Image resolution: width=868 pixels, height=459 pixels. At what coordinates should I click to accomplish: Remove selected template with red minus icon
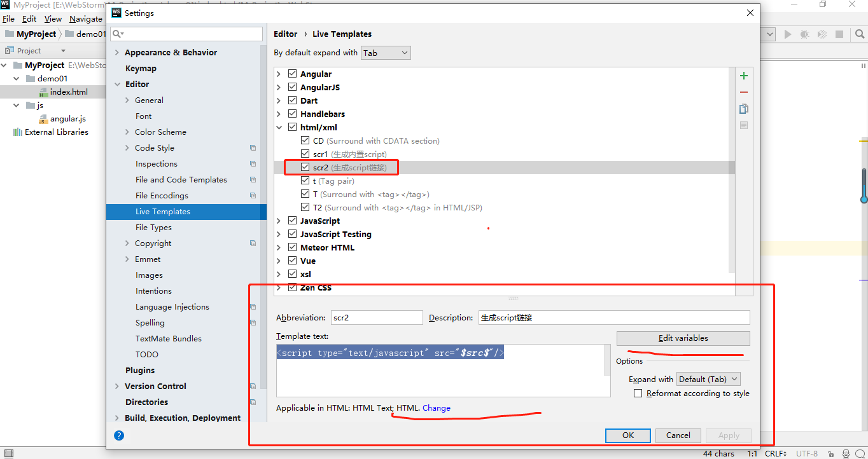[744, 93]
